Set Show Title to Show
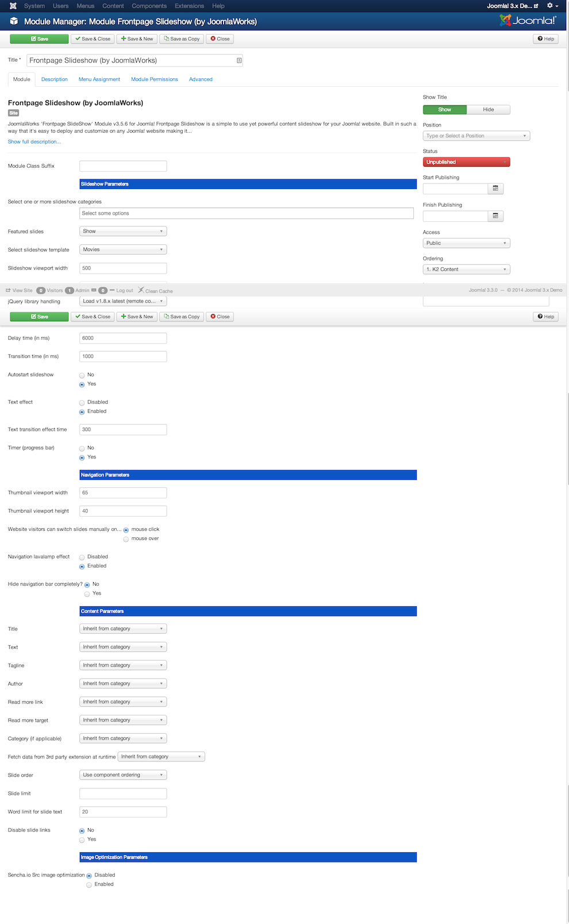Screen dimensions: 569x924 point(445,110)
